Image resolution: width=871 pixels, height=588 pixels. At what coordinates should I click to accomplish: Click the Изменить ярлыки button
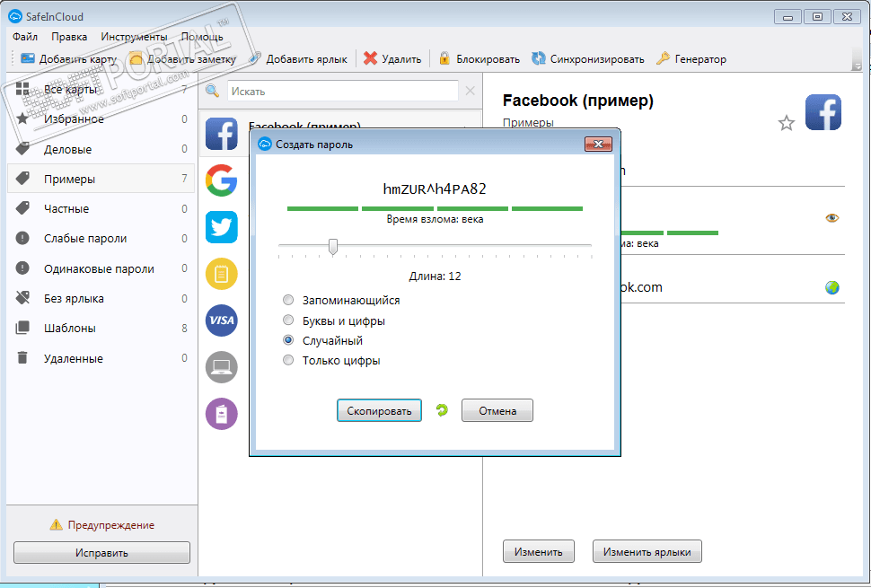click(647, 551)
